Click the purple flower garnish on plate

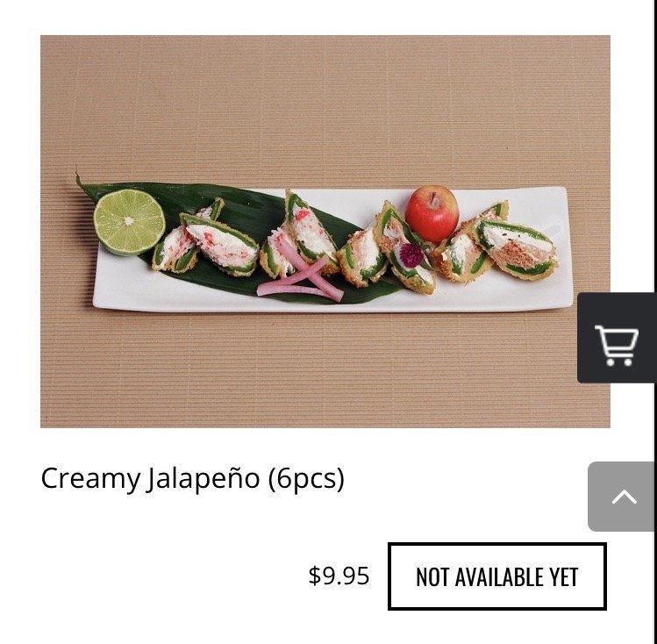411,254
